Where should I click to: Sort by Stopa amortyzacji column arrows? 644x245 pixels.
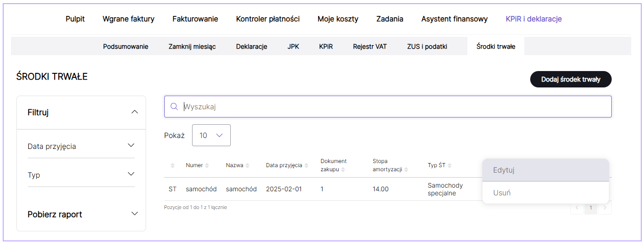(x=406, y=169)
